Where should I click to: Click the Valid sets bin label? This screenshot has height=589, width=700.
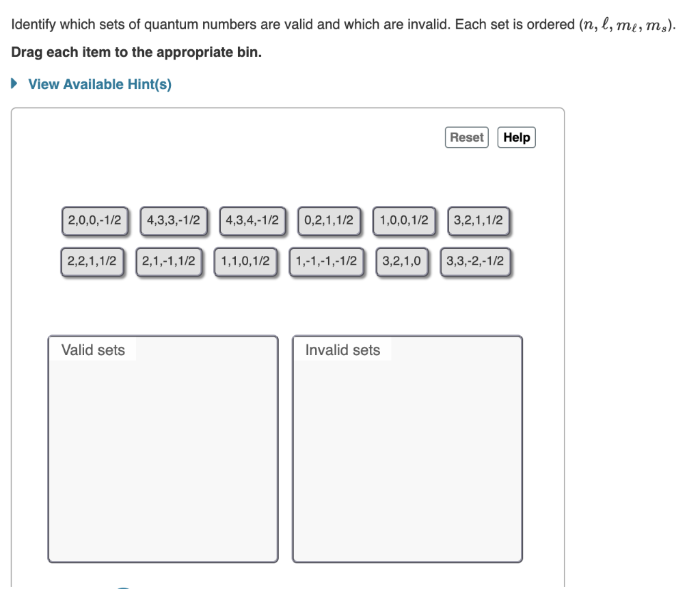[93, 350]
